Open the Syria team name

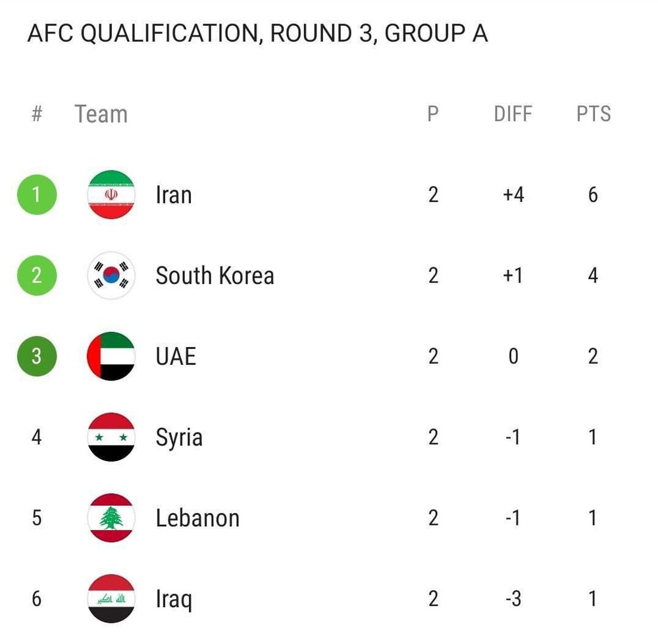(x=179, y=438)
